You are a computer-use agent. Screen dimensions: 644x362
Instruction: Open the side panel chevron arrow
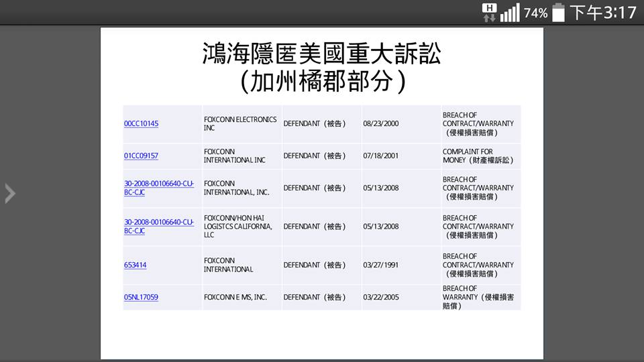tap(10, 194)
